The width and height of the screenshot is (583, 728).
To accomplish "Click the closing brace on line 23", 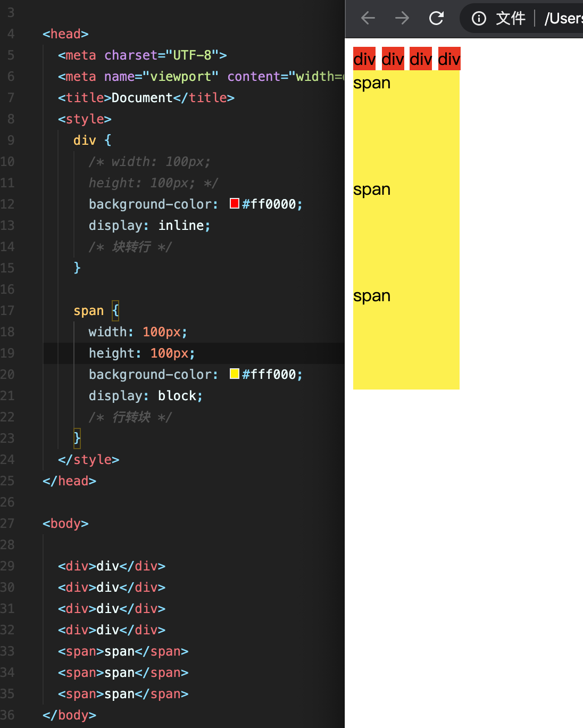I will (77, 438).
